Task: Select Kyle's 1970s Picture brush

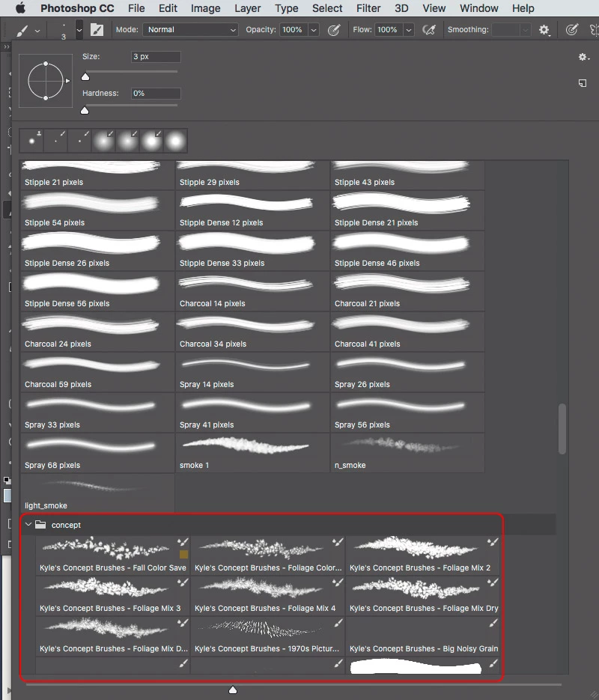Action: (268, 636)
